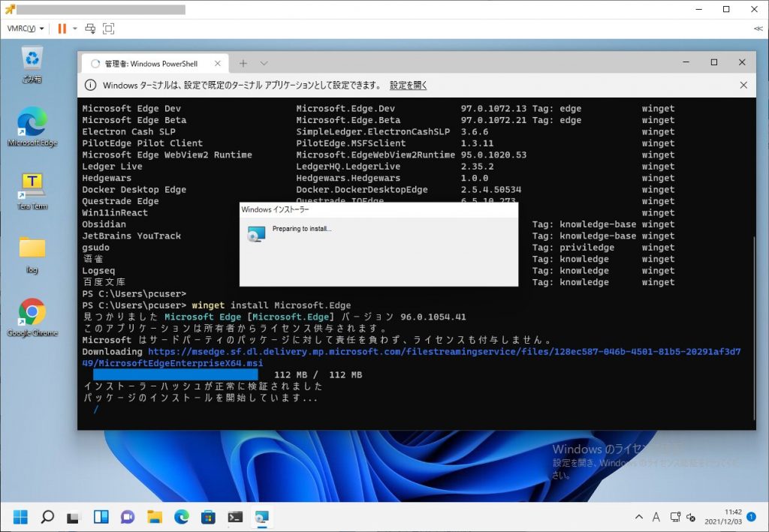Open the VMRC menu
The width and height of the screenshot is (769, 532).
[x=26, y=29]
